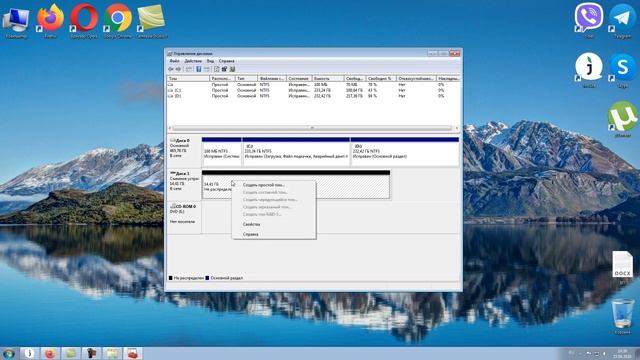Choose Создать простой том in context menu
Screen dimensions: 640x360
(273, 185)
